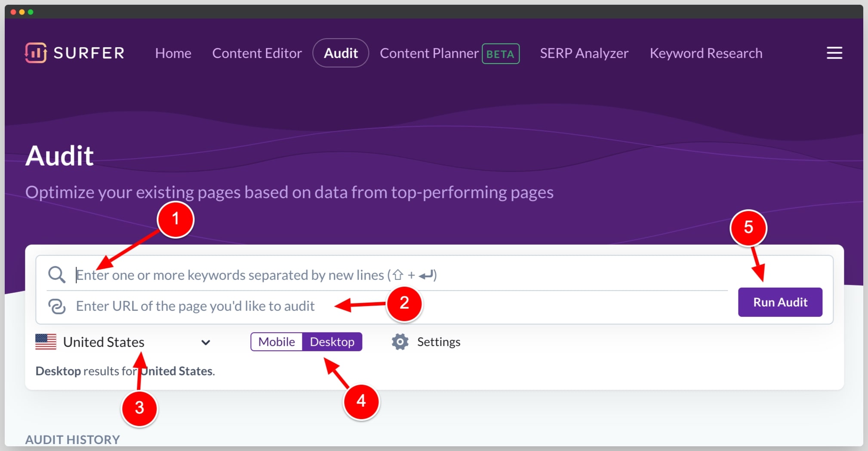Click the green zoom button in the titlebar
Screen dimensions: 868x451
coord(30,12)
